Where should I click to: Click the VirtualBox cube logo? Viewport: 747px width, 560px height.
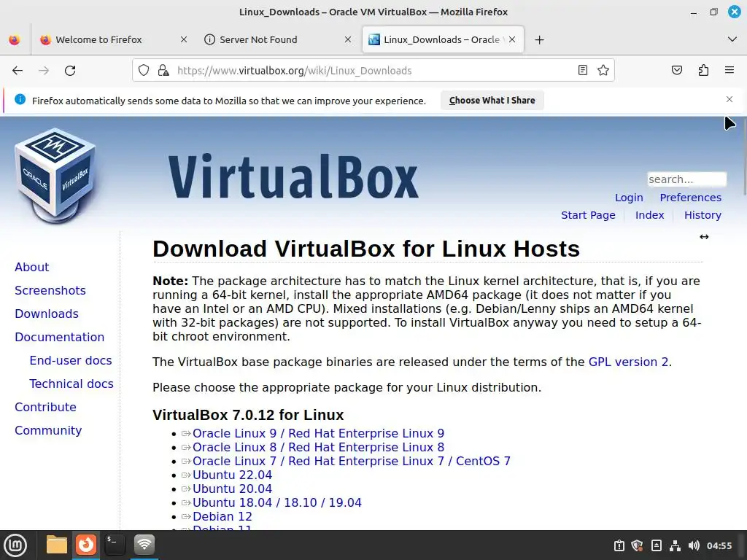pyautogui.click(x=55, y=175)
